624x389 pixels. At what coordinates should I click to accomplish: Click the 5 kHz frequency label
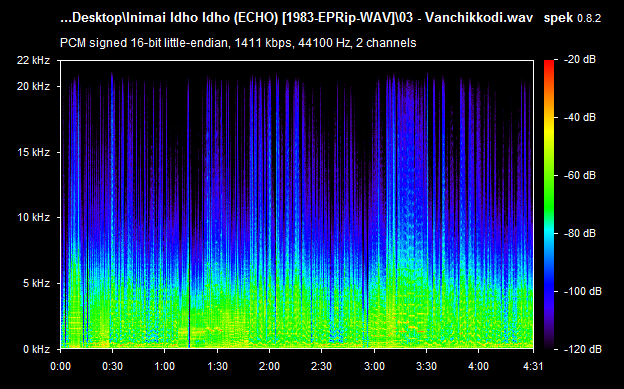36,283
